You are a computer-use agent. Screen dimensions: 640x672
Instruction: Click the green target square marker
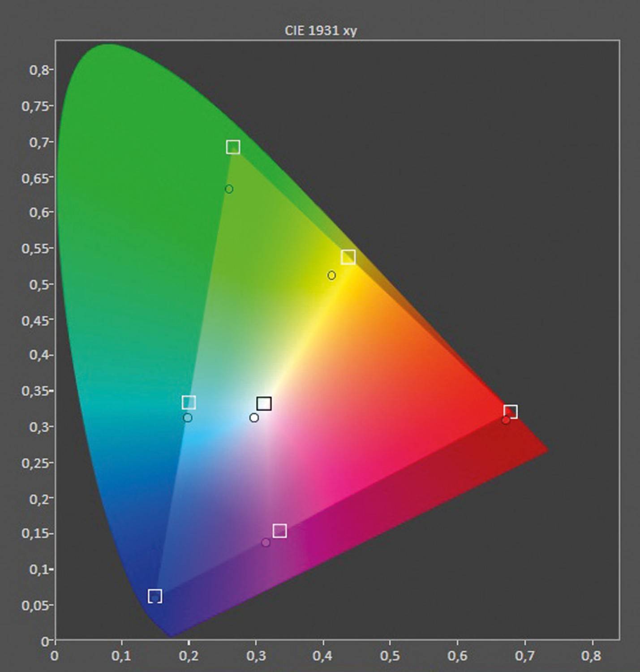click(x=233, y=147)
